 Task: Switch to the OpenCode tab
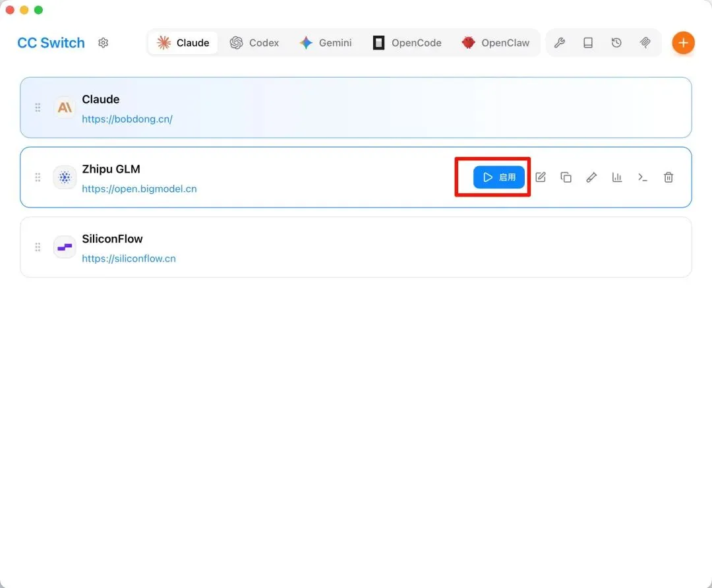(x=407, y=43)
